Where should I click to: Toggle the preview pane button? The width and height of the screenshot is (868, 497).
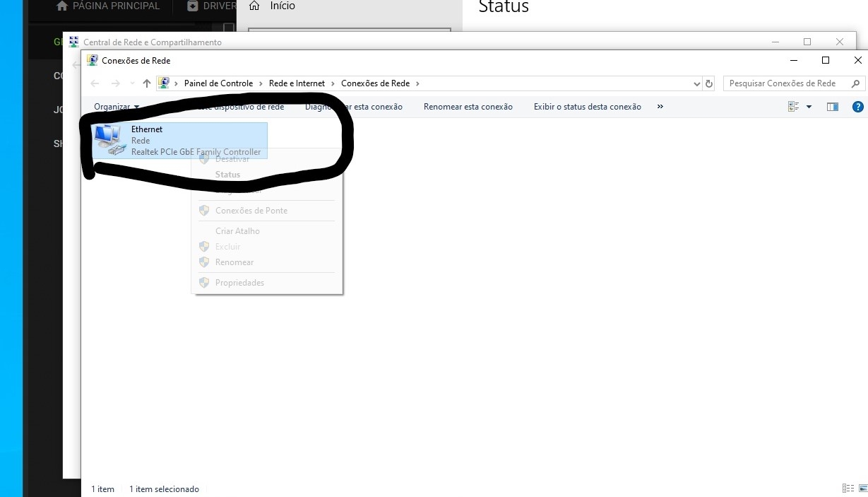[x=833, y=107]
